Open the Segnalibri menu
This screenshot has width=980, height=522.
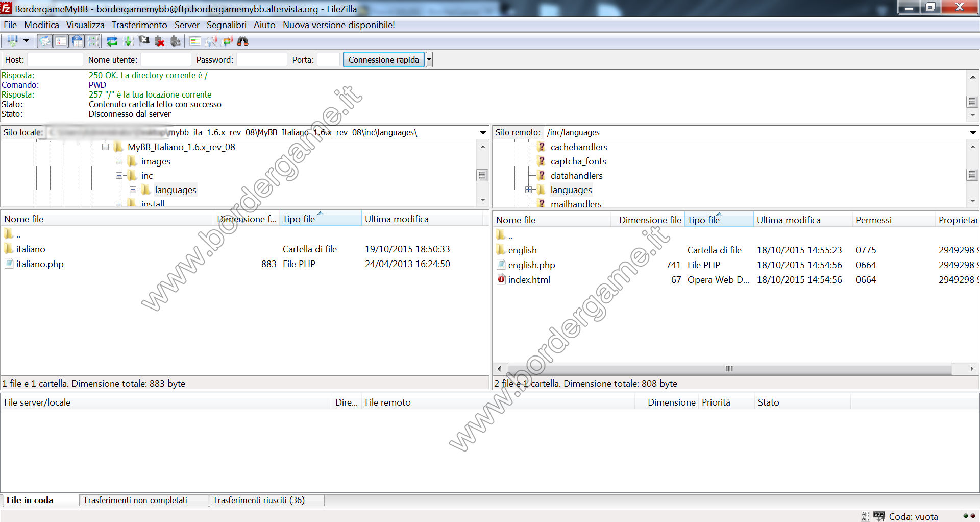tap(226, 25)
